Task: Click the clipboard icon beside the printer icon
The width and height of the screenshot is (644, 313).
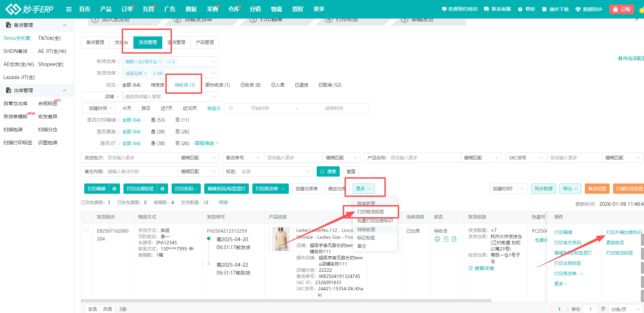Action: tap(446, 239)
